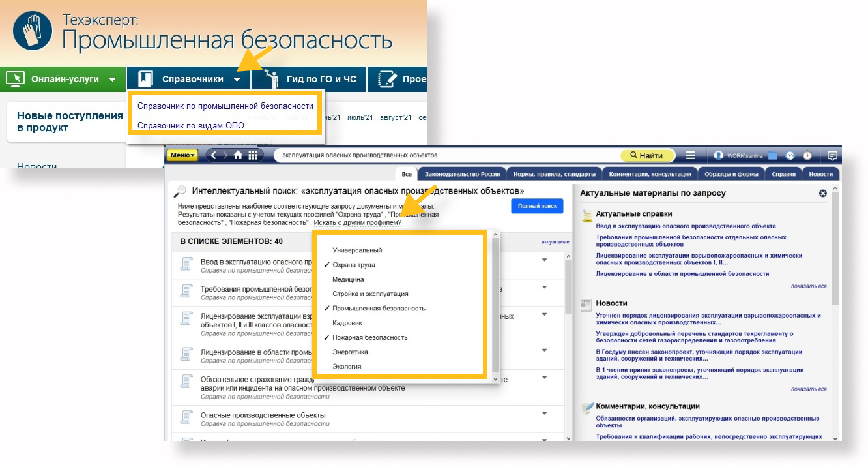Click the chat message icon at top right

(832, 155)
